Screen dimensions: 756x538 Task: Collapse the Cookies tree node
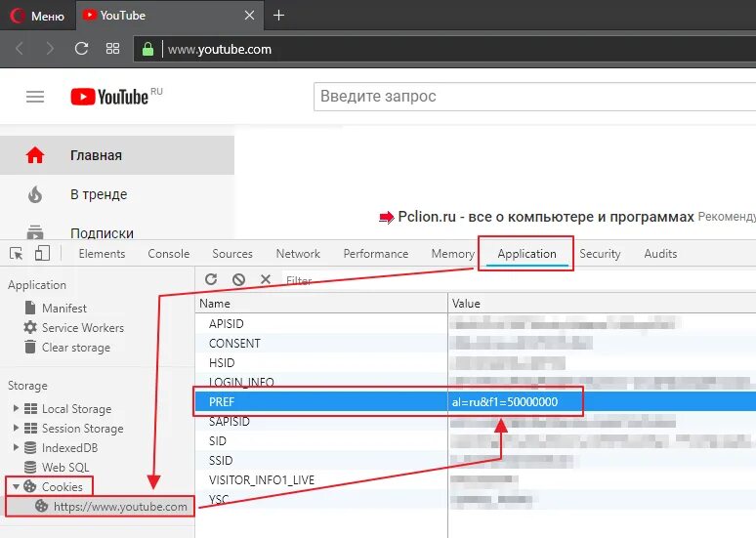pos(16,487)
